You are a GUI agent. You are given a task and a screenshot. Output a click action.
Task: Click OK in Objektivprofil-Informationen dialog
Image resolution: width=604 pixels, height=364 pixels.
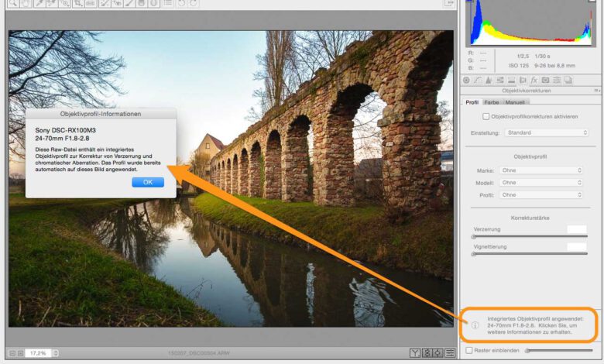tap(148, 183)
